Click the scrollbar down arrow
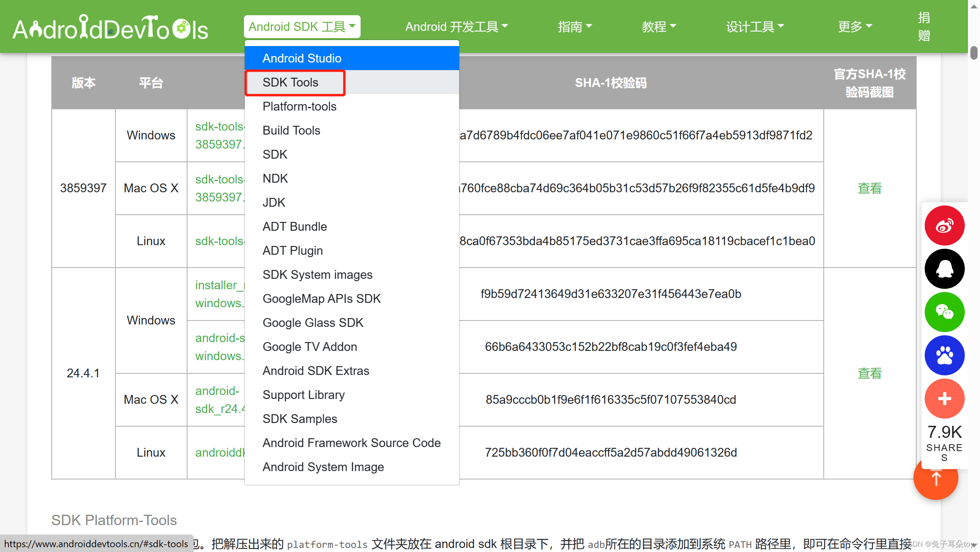 coord(974,545)
